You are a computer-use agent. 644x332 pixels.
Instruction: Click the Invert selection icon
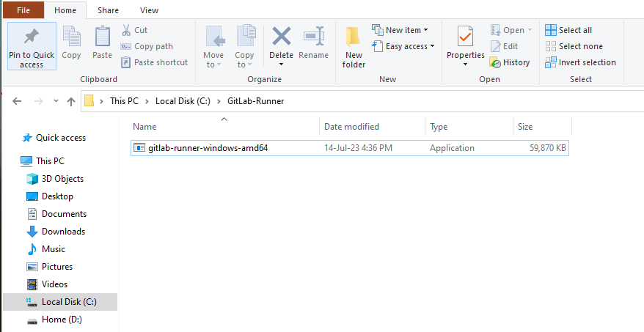point(550,62)
